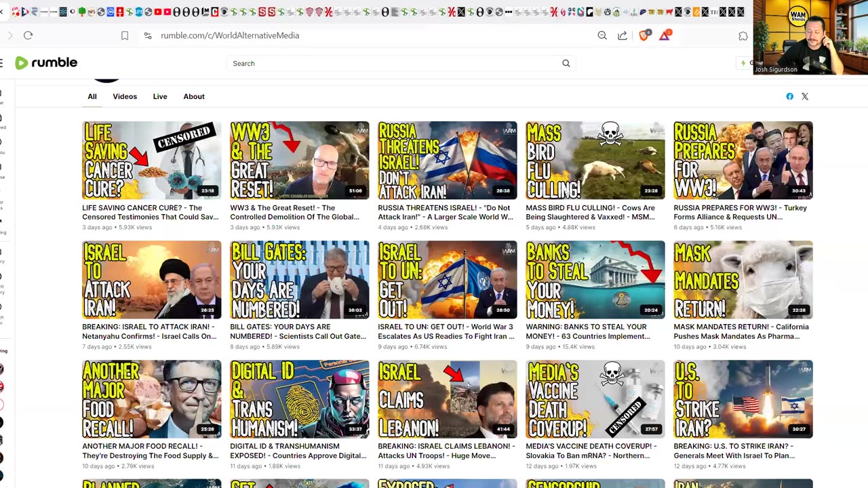Open Media's Vaccine Death Coverup thumbnail
Screen dimensions: 868x488
[x=595, y=399]
